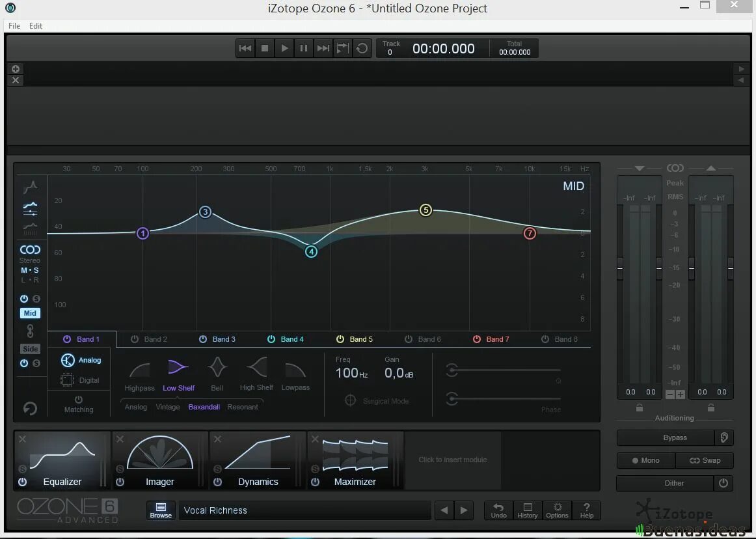Viewport: 756px width, 539px height.
Task: Click the Bypass button
Action: tap(666, 437)
